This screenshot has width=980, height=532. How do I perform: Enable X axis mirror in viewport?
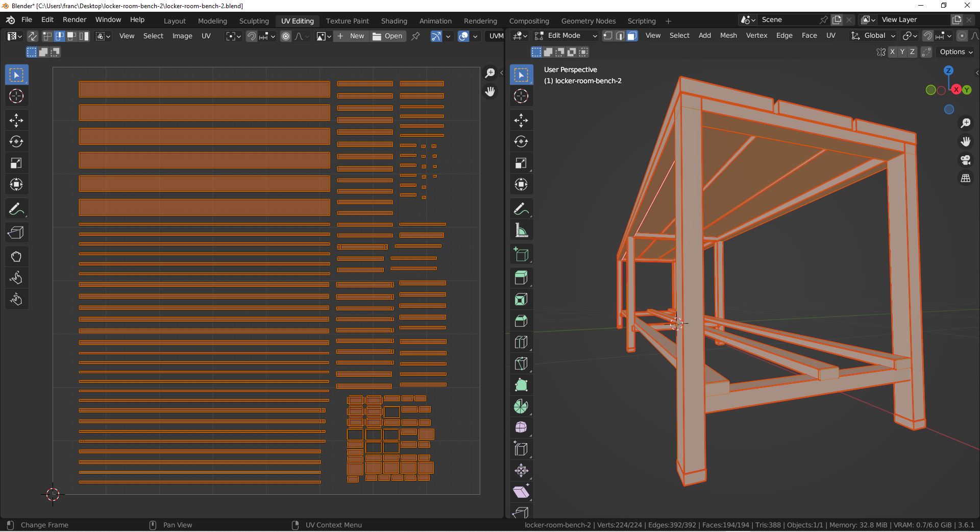892,52
